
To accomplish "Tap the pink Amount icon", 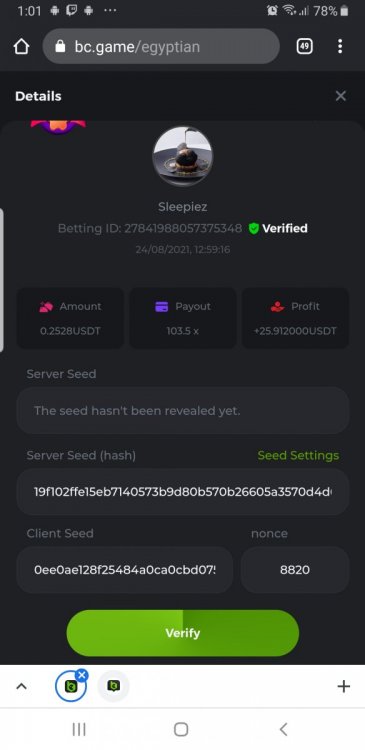I will [46, 307].
